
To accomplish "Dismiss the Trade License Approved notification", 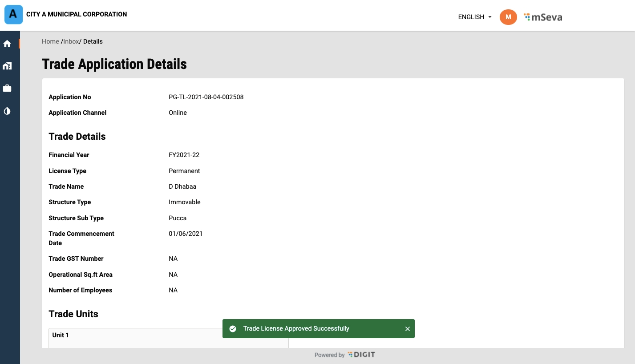I will (407, 329).
